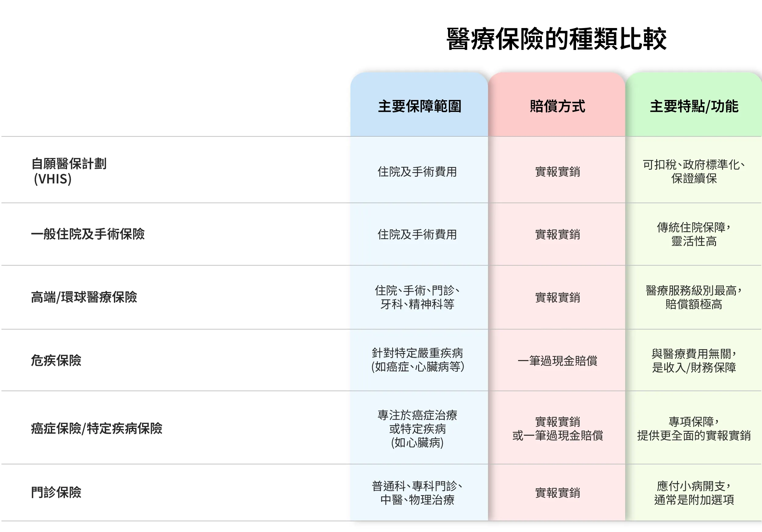Click the 住院、手術、門診、牙科、精神科等 cell
Image resolution: width=762 pixels, height=532 pixels.
[418, 297]
